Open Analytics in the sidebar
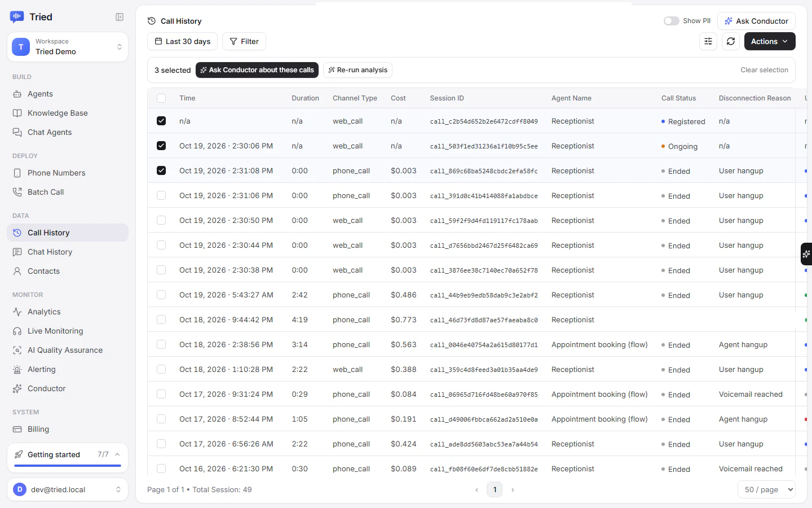 click(68, 312)
